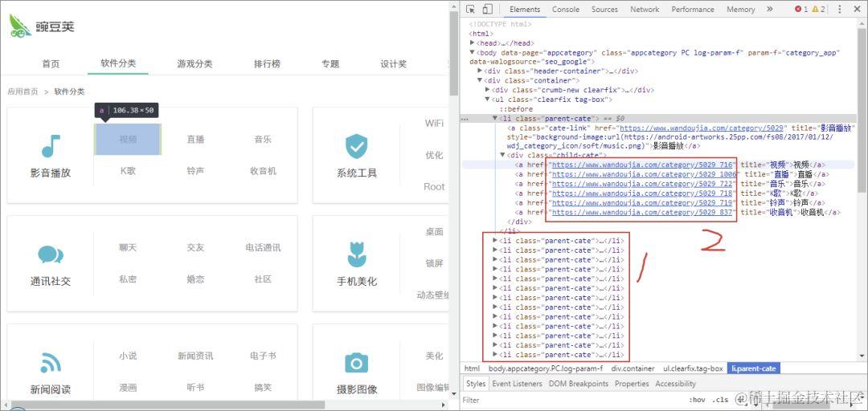Select li.parent-cate in the DOM breadcrumb

753,368
